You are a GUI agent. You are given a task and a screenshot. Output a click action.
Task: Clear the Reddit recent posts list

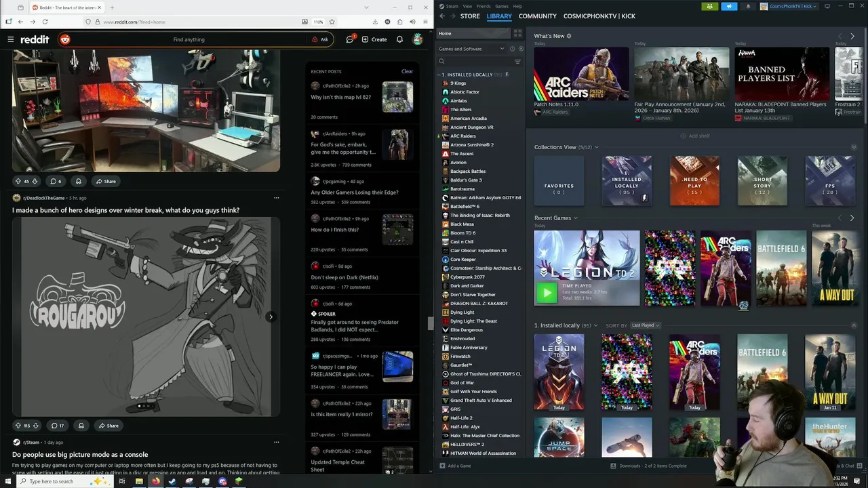pos(407,71)
